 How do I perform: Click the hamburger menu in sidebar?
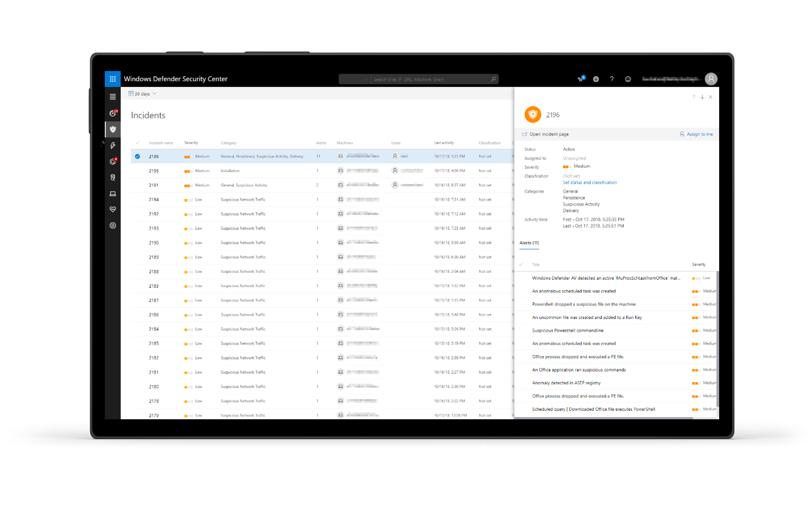coord(113,97)
